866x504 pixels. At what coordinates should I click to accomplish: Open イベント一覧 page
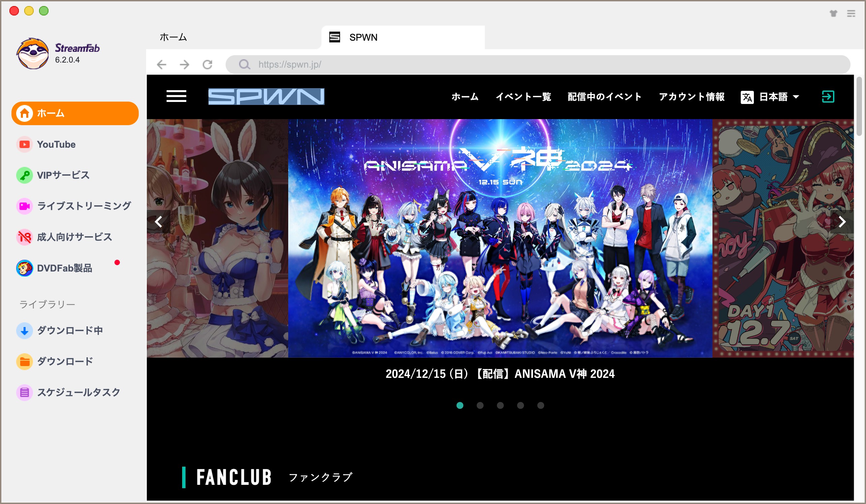pyautogui.click(x=523, y=97)
